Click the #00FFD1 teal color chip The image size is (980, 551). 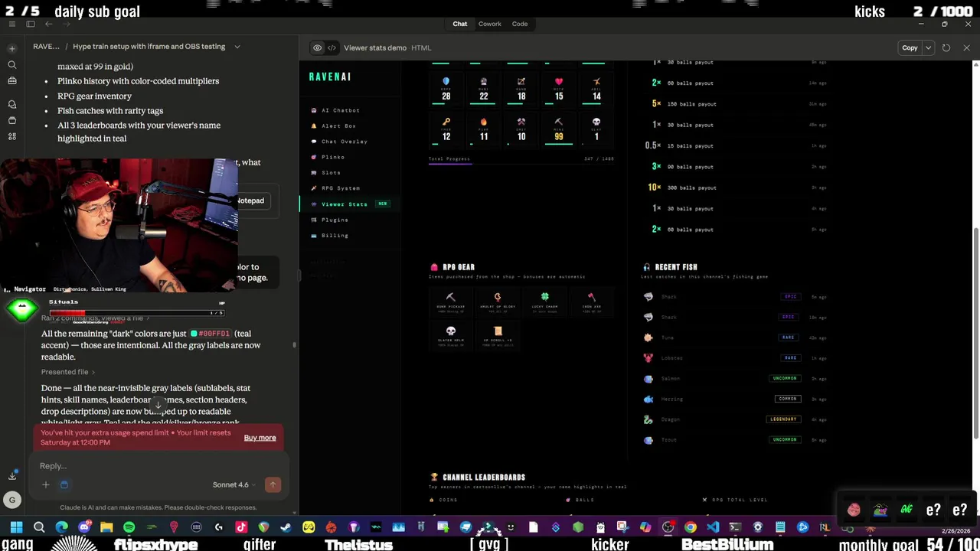click(211, 334)
